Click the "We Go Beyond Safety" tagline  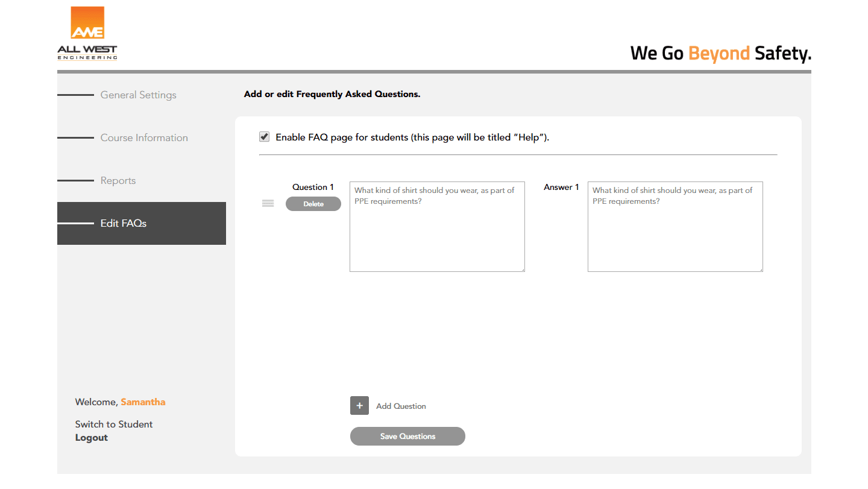tap(721, 53)
